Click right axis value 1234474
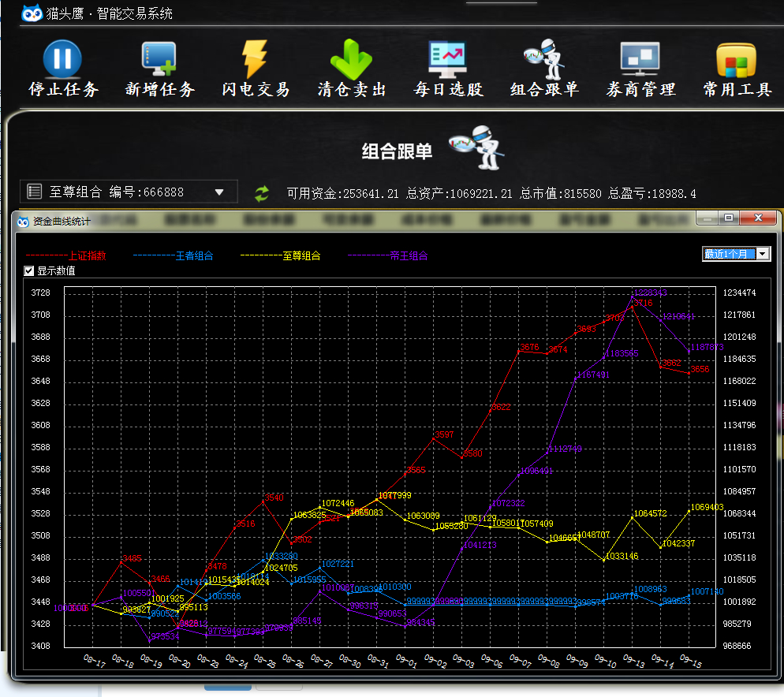 (x=739, y=293)
